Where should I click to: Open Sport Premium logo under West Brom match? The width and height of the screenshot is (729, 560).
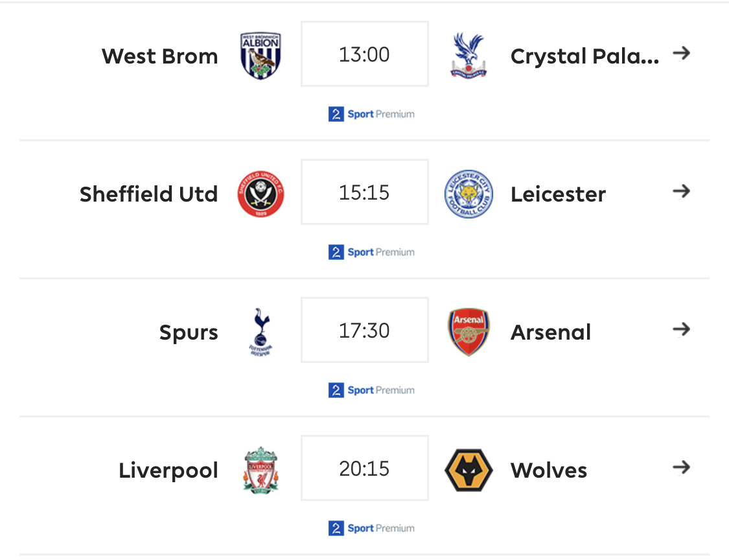tap(371, 114)
